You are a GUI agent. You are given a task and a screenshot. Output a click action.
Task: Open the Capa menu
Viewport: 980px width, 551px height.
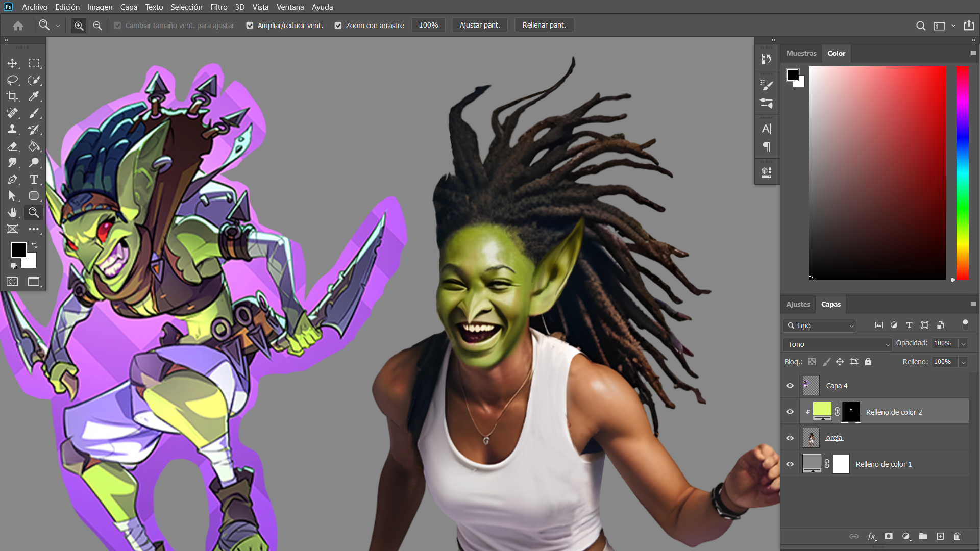(x=129, y=7)
